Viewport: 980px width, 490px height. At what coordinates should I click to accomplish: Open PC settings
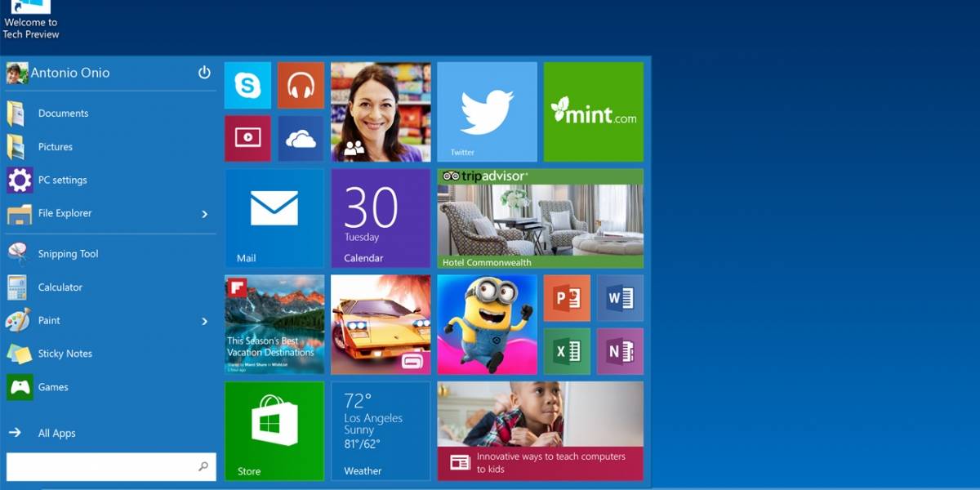click(111, 180)
